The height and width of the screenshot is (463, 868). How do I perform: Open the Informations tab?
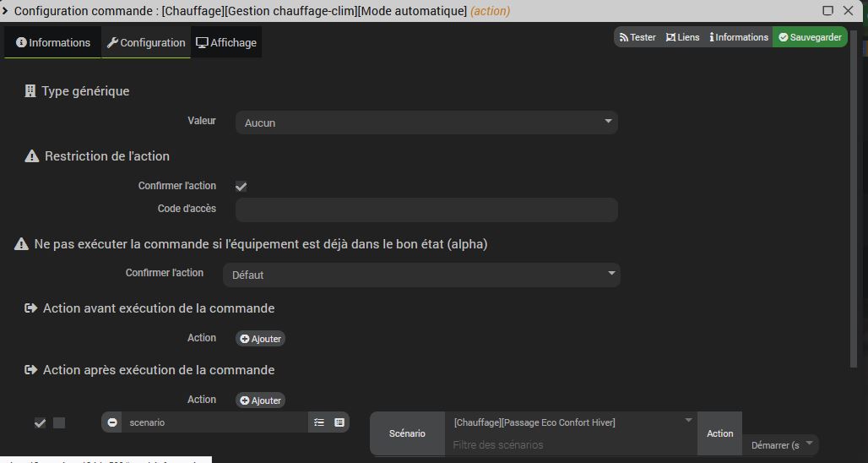[x=53, y=42]
